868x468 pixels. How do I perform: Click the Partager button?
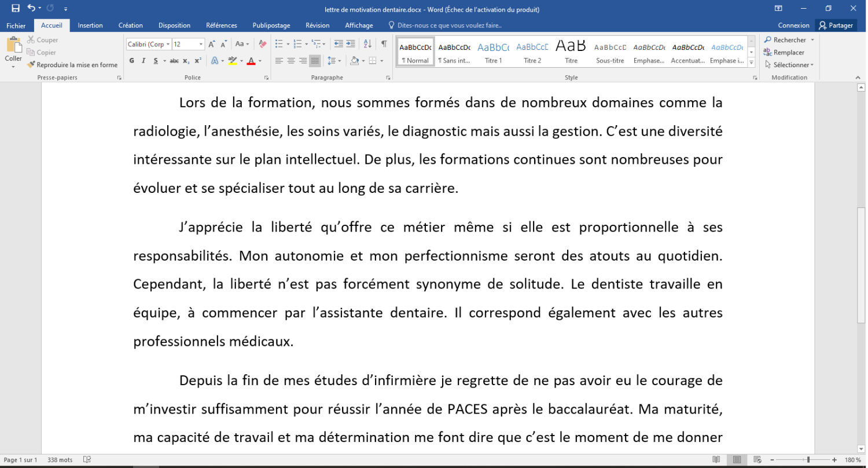click(x=836, y=25)
